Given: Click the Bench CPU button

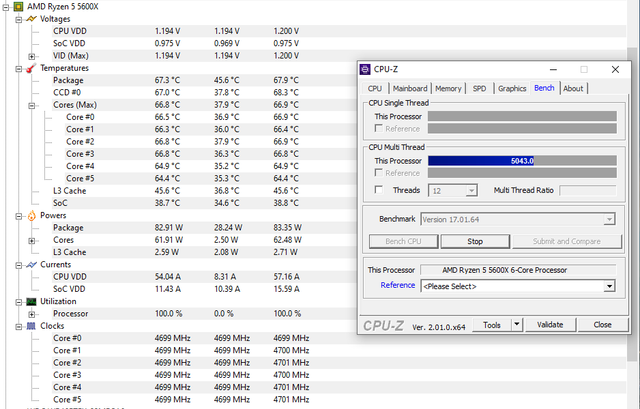Looking at the screenshot, I should coord(403,241).
